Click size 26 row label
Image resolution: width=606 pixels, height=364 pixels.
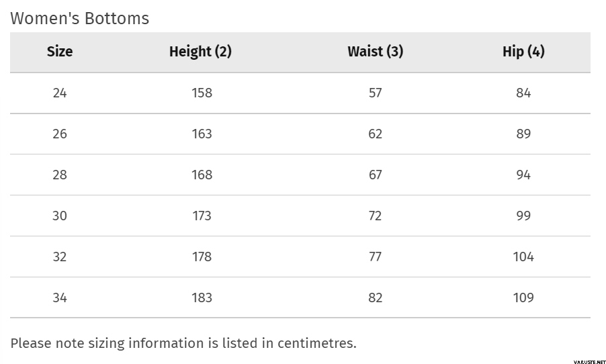(60, 134)
